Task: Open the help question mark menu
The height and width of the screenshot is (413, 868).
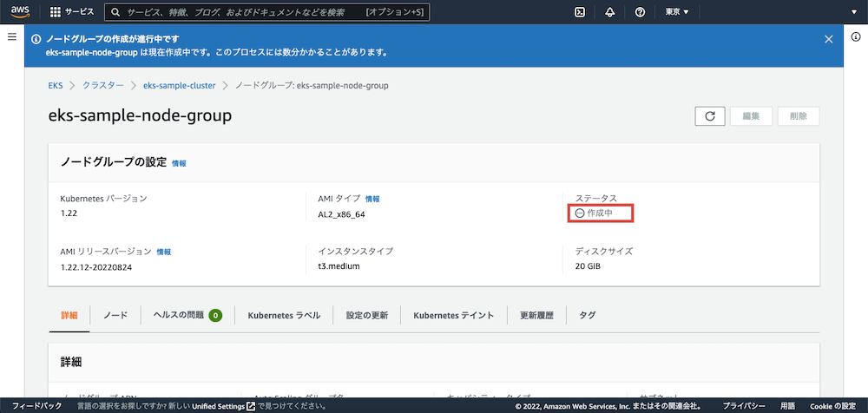Action: (x=640, y=12)
